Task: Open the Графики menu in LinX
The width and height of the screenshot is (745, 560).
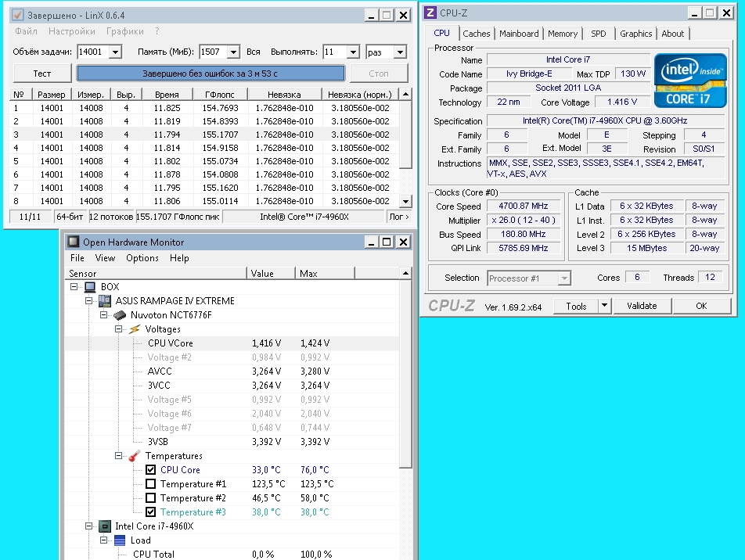Action: [x=125, y=31]
